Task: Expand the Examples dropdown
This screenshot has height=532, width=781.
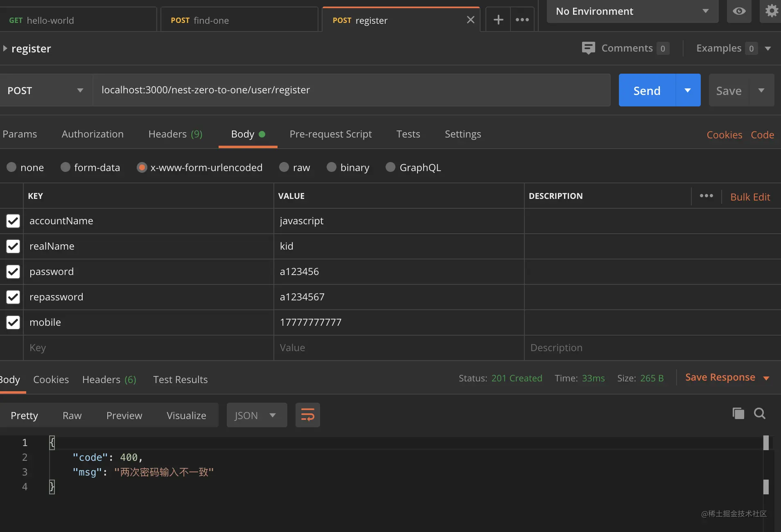Action: (768, 48)
